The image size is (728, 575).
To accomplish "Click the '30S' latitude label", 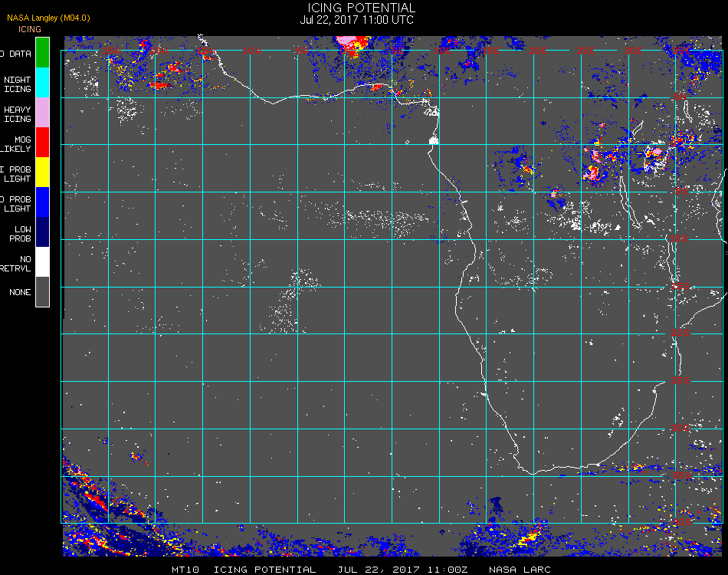I will pyautogui.click(x=680, y=428).
